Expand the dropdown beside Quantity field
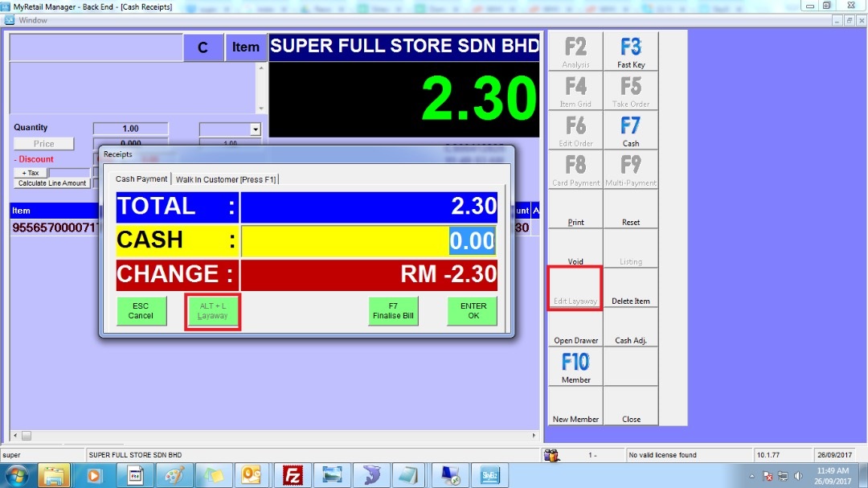The width and height of the screenshot is (868, 488). pyautogui.click(x=256, y=129)
